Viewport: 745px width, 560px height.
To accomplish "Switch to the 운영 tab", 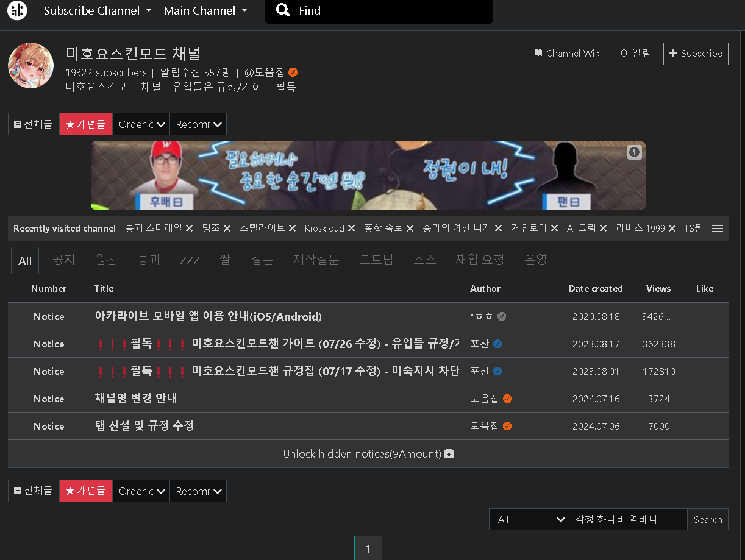I will click(x=536, y=260).
